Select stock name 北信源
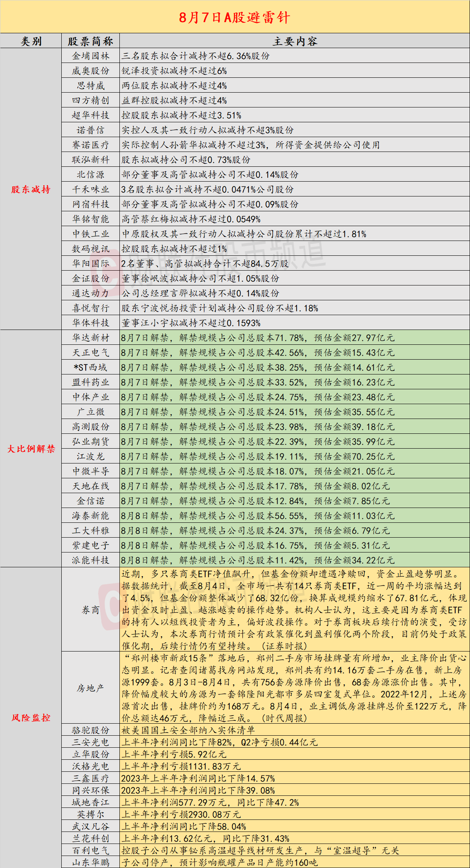 click(91, 174)
